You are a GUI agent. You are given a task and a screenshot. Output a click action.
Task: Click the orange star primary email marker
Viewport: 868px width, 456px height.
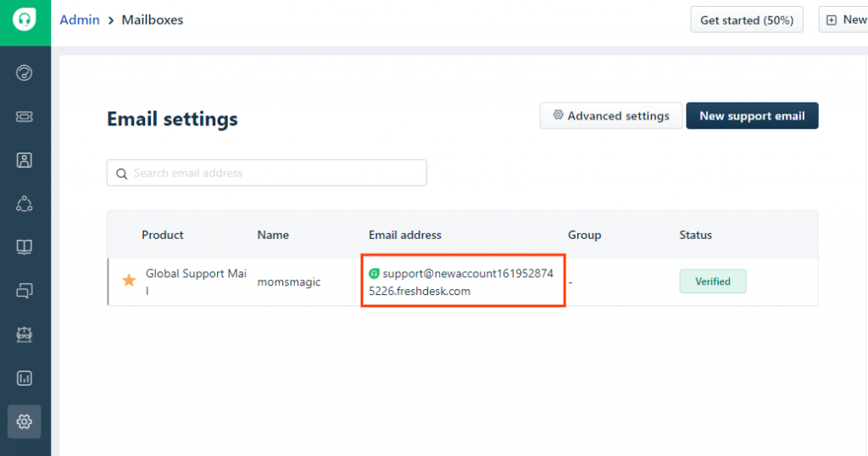click(x=129, y=281)
